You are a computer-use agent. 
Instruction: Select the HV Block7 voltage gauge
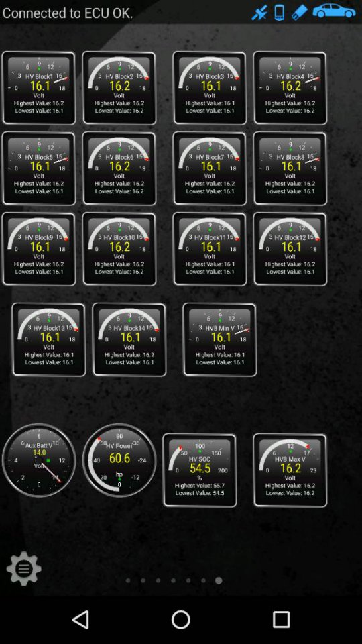210,168
